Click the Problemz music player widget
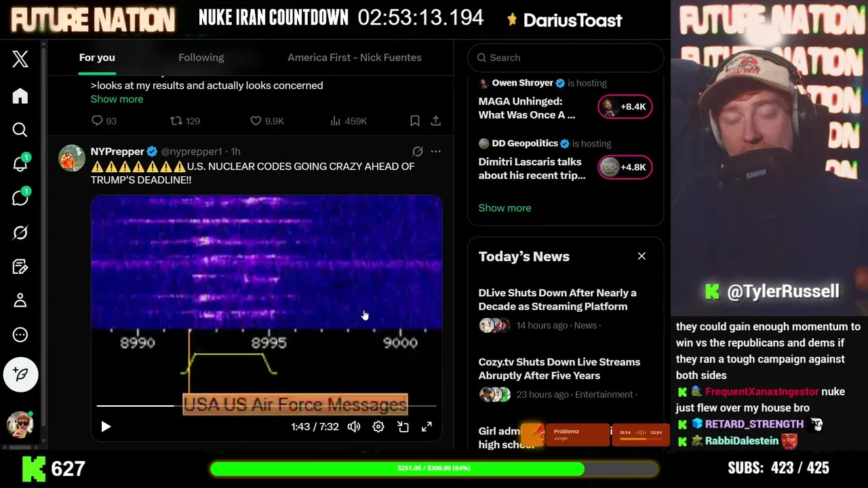 tap(595, 435)
